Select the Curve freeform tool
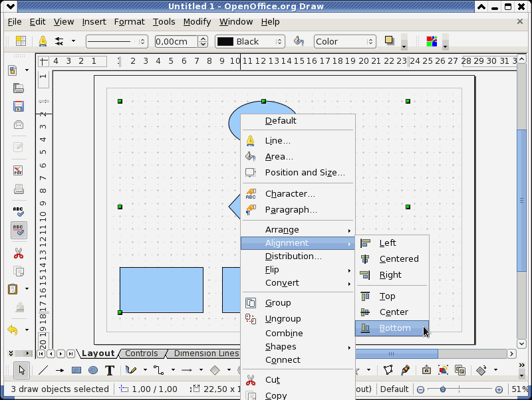Screen dimensions: 532x400 pyautogui.click(x=131, y=370)
